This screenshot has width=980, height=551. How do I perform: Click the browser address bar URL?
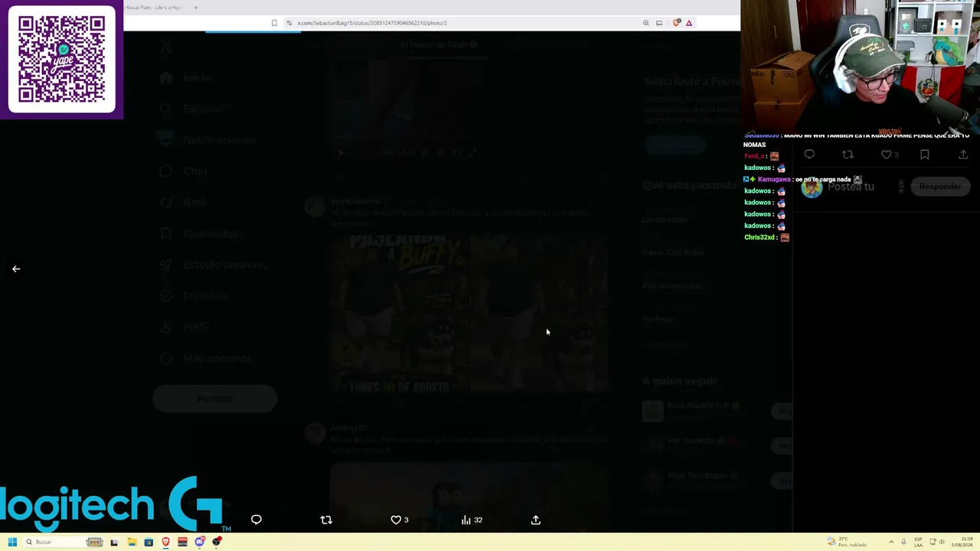372,23
